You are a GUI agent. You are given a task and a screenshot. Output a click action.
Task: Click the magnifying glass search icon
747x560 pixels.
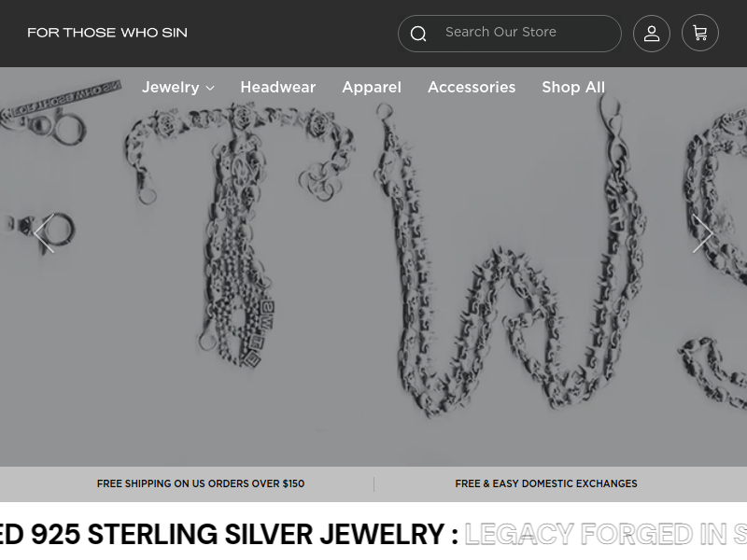click(x=418, y=34)
